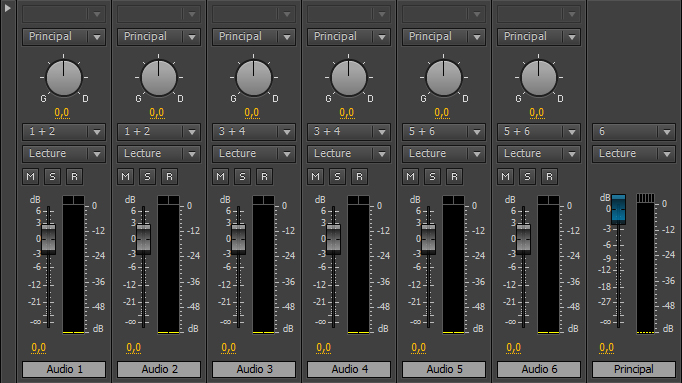682x383 pixels.
Task: Open Audio 1 output Principal dropdown
Action: coord(64,37)
